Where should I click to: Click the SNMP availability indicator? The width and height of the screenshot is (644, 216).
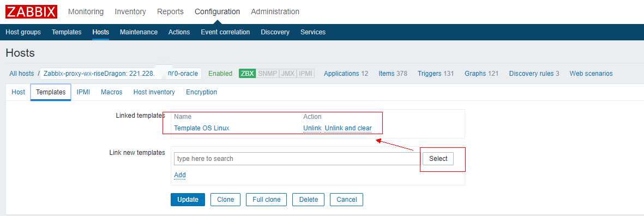(267, 74)
